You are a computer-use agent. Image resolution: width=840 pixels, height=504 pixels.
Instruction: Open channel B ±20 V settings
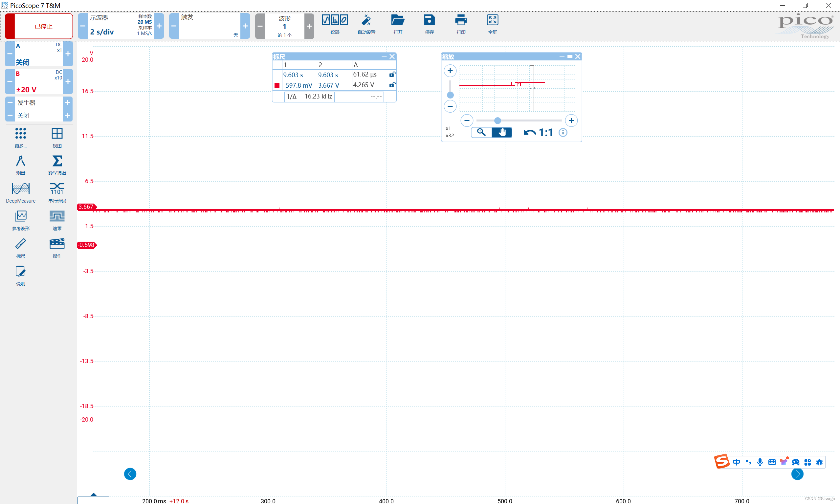(x=39, y=81)
